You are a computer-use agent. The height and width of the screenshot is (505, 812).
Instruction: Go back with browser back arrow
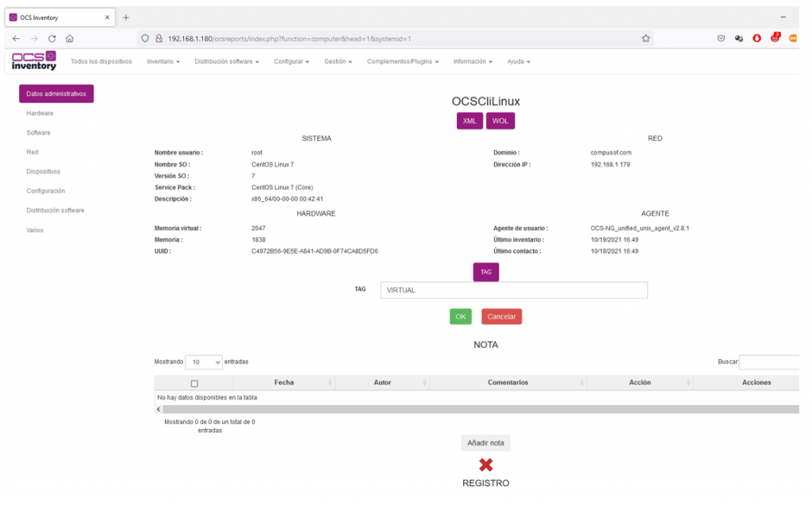tap(16, 38)
